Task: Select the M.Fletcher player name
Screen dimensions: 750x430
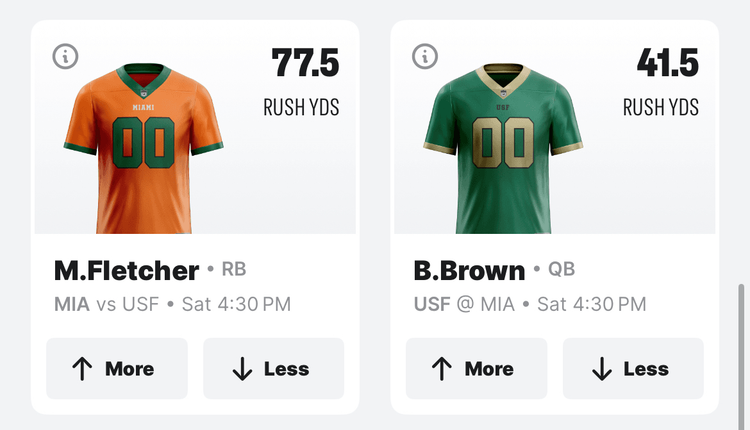Action: point(126,270)
